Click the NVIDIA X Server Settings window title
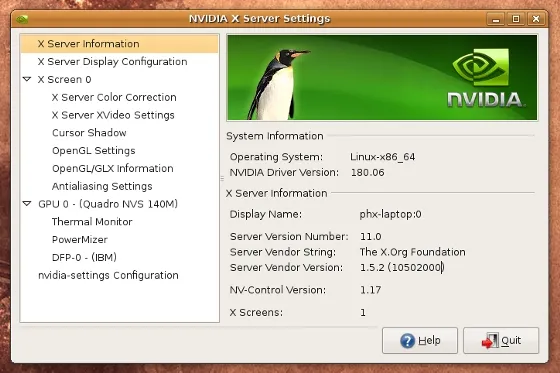 tap(260, 19)
